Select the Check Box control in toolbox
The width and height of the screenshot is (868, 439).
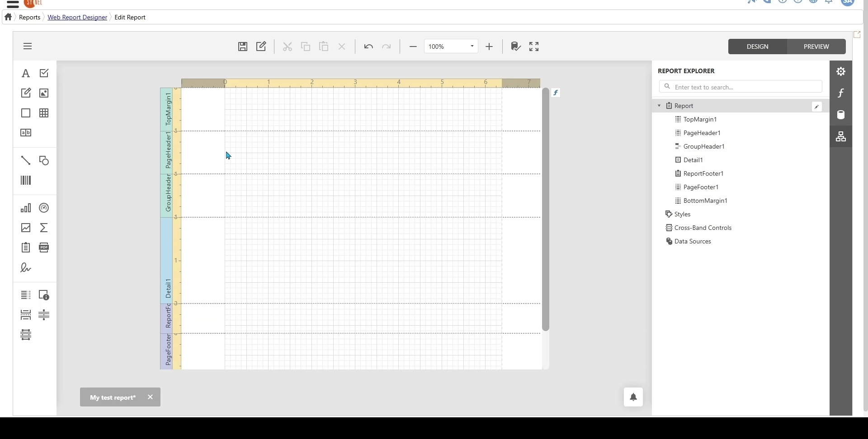click(44, 73)
